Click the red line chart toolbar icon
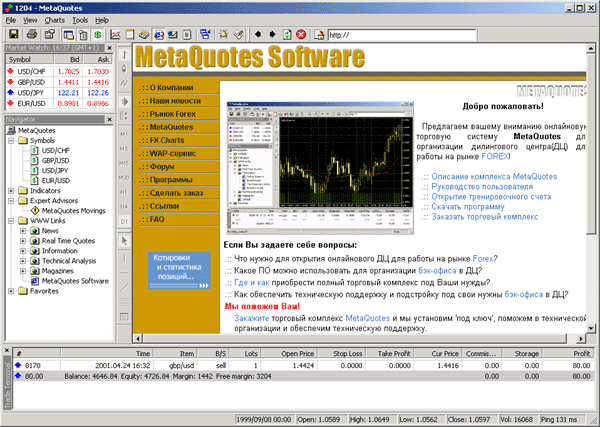 (x=115, y=35)
